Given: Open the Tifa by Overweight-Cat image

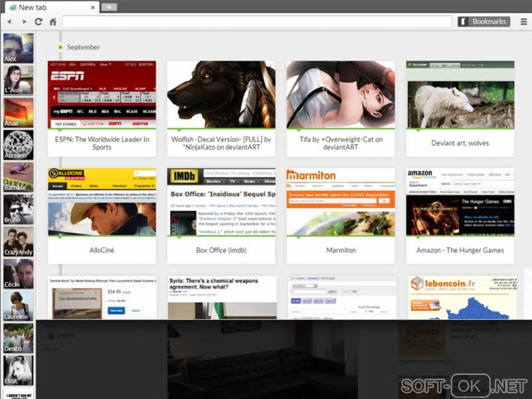Looking at the screenshot, I should click(341, 94).
